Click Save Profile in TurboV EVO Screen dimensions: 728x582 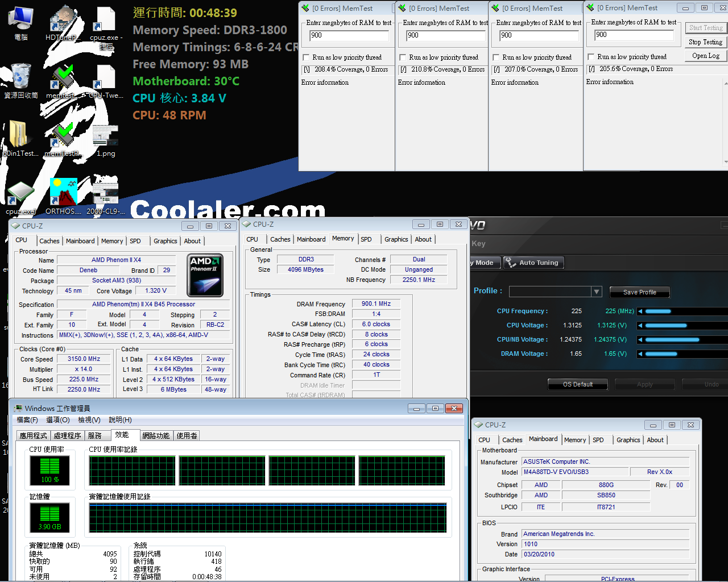click(639, 292)
